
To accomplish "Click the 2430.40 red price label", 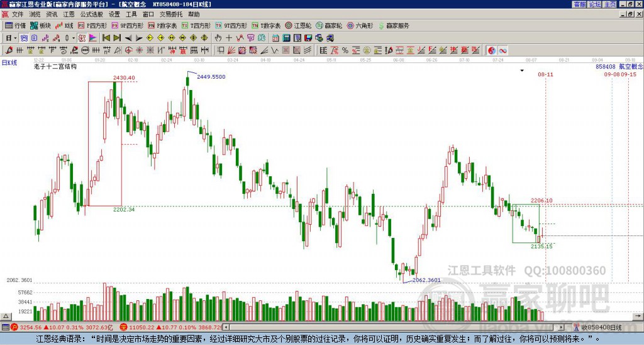I will (124, 77).
